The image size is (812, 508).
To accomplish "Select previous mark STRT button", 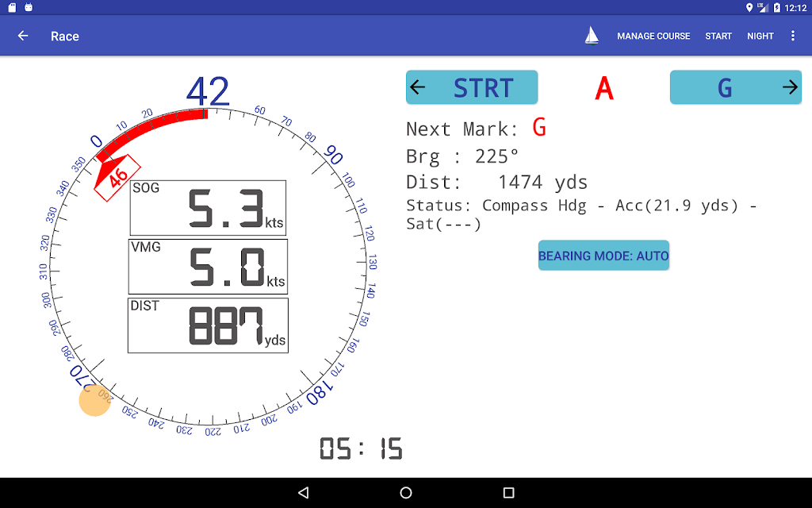I will pyautogui.click(x=472, y=87).
